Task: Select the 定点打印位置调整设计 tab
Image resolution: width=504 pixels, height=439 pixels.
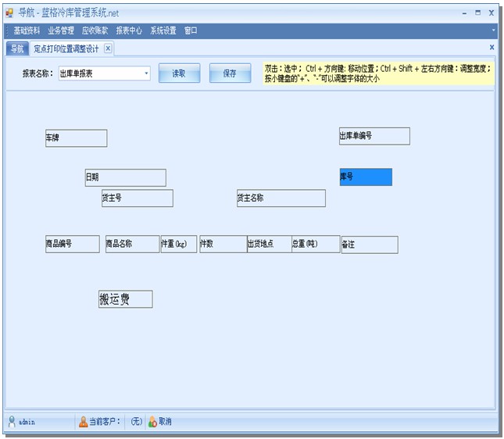Action: click(66, 49)
